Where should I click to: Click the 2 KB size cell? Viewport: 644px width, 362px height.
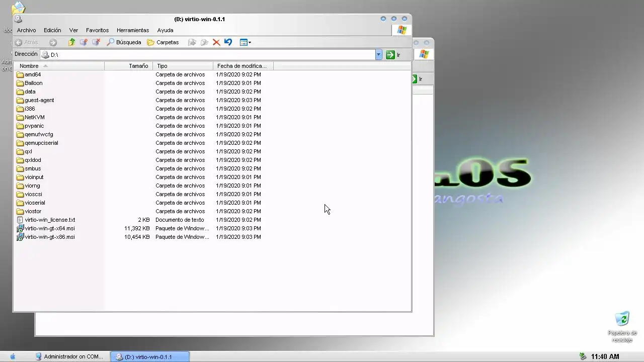tap(144, 220)
